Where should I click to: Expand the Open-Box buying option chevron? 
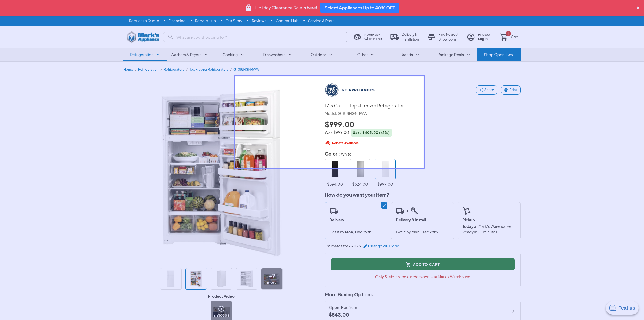pyautogui.click(x=513, y=311)
